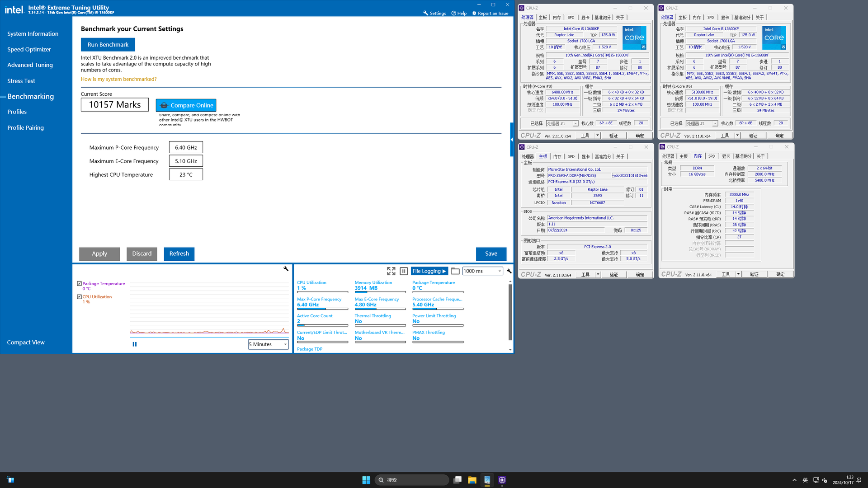Image resolution: width=868 pixels, height=488 pixels.
Task: Click the Max P-Core Frequency bar
Action: click(x=322, y=309)
